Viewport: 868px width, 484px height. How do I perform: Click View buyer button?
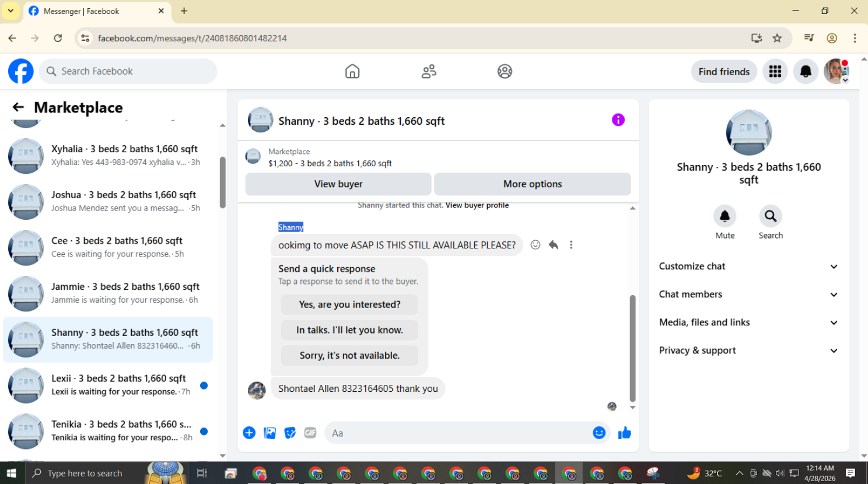pyautogui.click(x=338, y=184)
